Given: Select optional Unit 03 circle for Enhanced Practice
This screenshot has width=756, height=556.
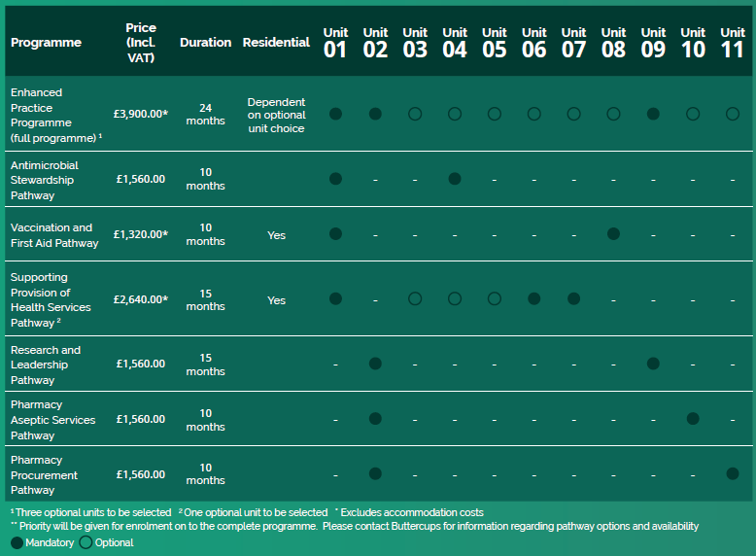Looking at the screenshot, I should pos(415,114).
